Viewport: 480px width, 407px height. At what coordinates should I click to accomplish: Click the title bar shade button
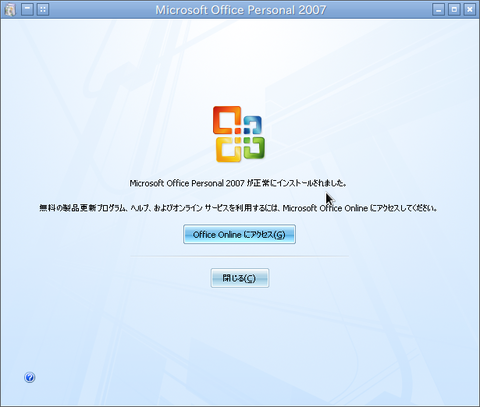coord(27,10)
